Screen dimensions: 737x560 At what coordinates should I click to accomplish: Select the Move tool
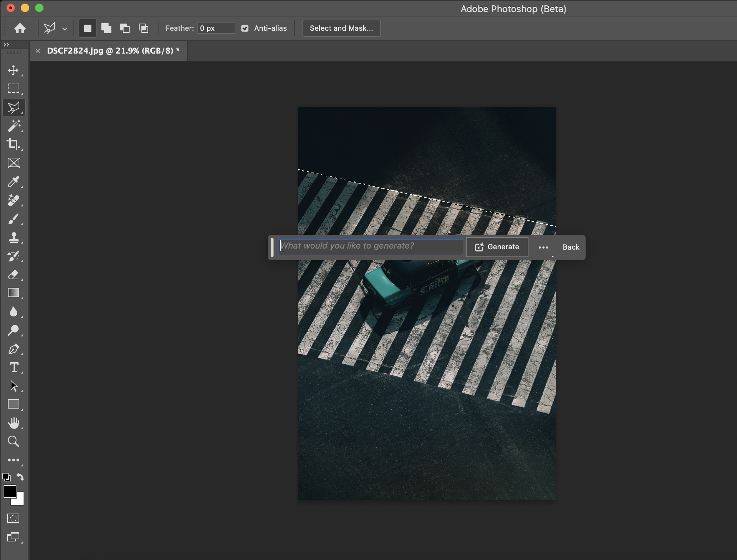tap(14, 70)
